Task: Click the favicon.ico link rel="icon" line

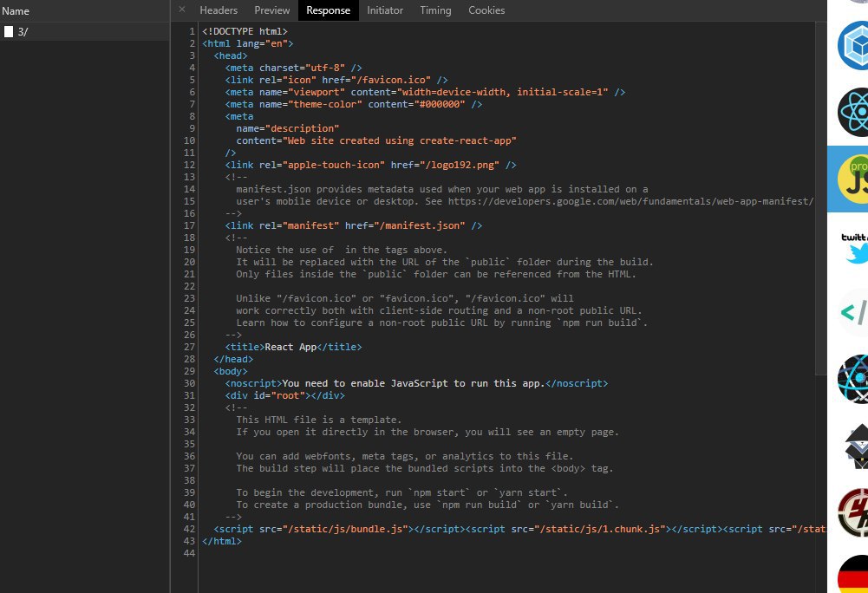Action: pos(336,80)
